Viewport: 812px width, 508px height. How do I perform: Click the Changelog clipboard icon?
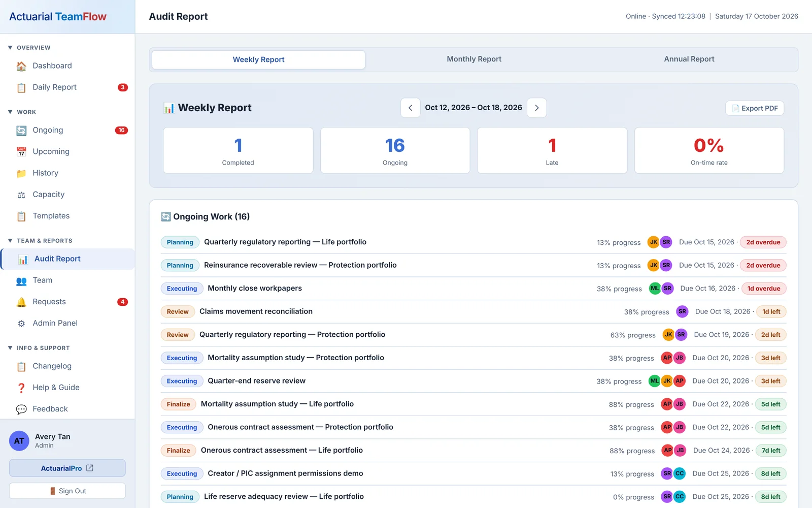21,366
